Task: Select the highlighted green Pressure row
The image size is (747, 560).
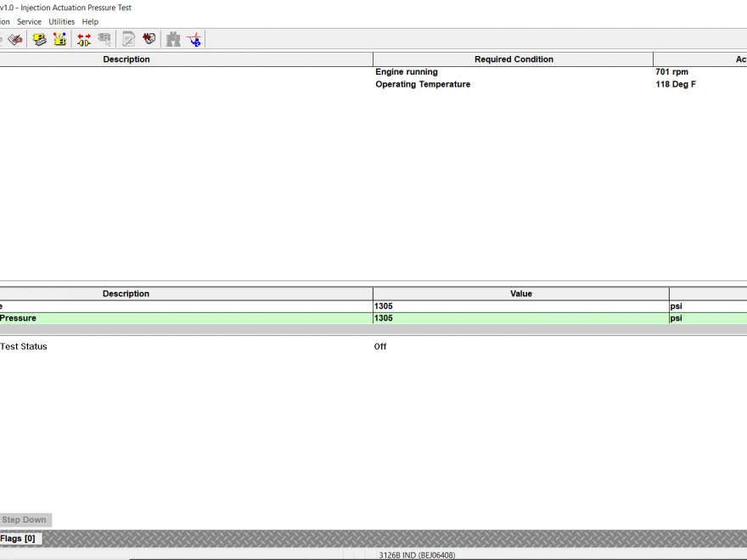Action: click(x=373, y=318)
